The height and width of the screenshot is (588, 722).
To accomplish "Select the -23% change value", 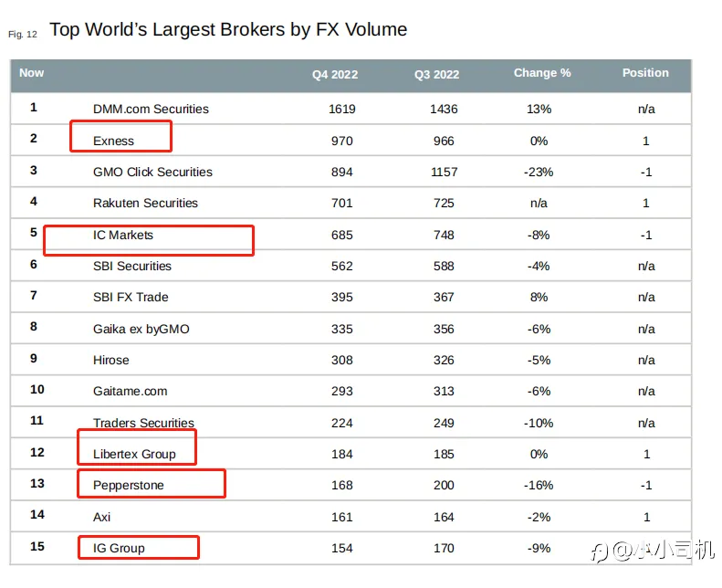I will click(x=539, y=172).
